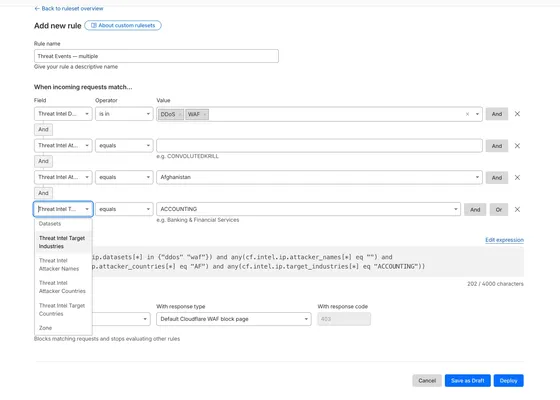Choose Threat Intel Target Countries option
560x400 pixels.
pyautogui.click(x=63, y=310)
